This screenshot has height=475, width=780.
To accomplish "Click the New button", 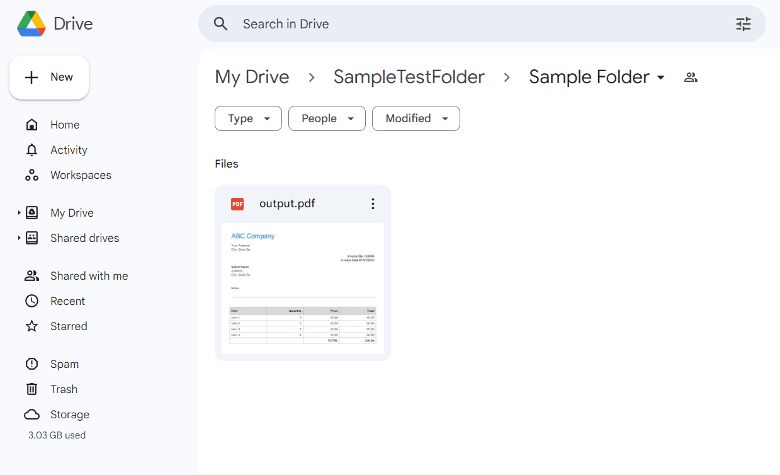I will [49, 77].
